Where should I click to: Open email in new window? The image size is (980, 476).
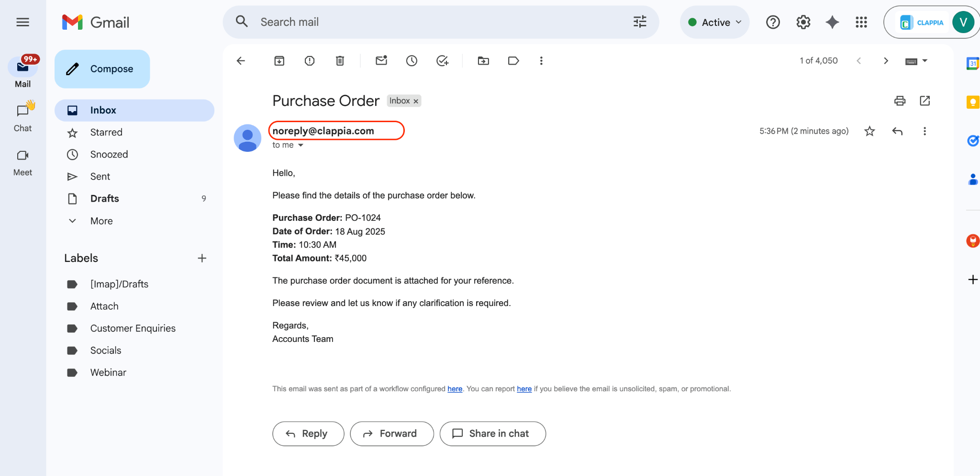coord(925,101)
